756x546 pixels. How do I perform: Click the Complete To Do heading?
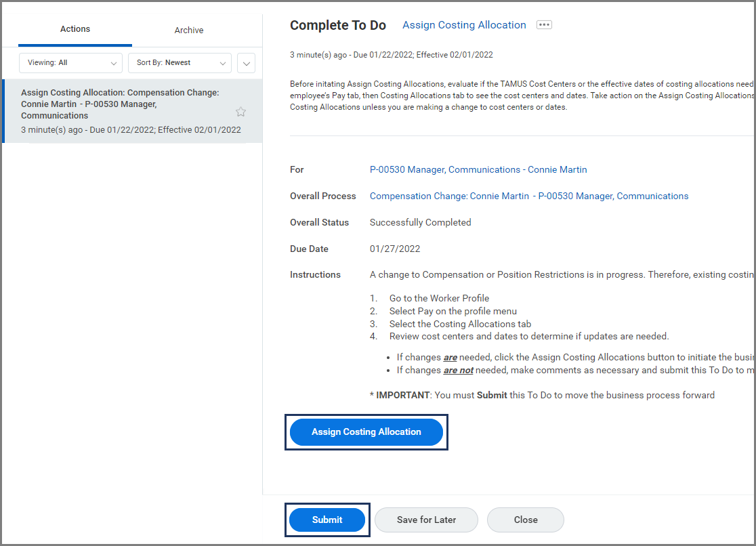point(337,25)
